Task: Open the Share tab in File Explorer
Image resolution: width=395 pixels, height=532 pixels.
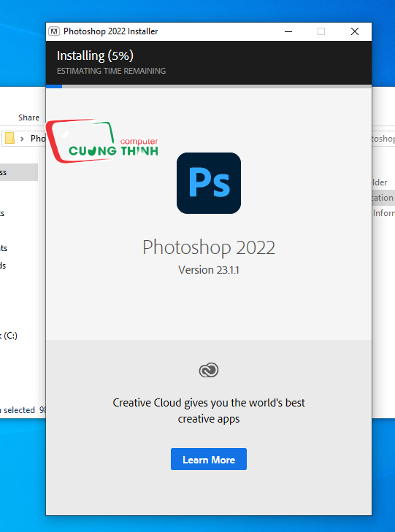Action: coord(28,117)
